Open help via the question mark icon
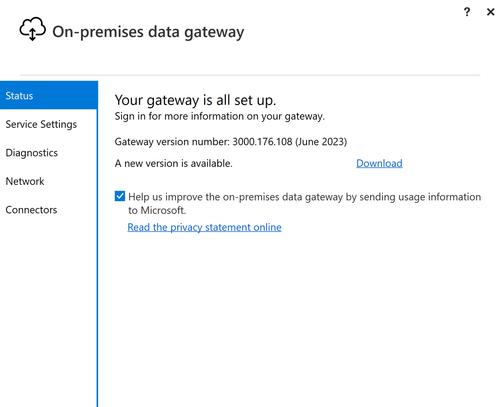Image resolution: width=500 pixels, height=407 pixels. point(467,12)
